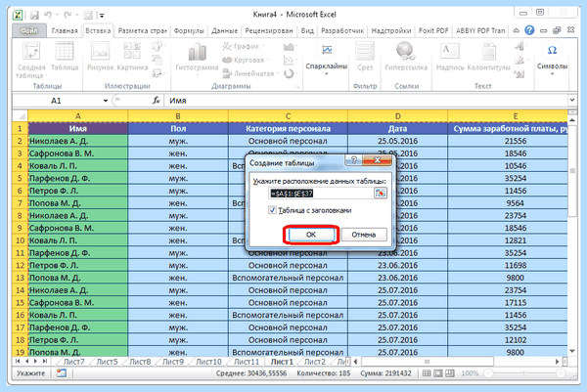587x392 pixels.
Task: Click Excel help question mark icon
Action: click(529, 30)
